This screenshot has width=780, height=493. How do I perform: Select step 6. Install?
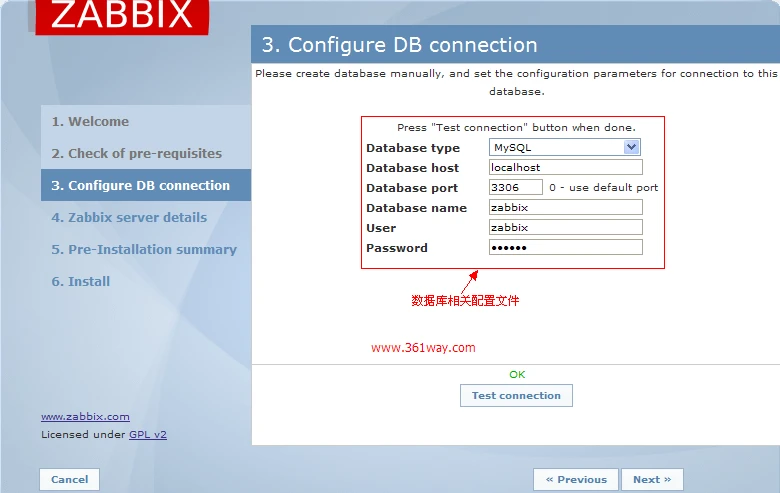81,282
